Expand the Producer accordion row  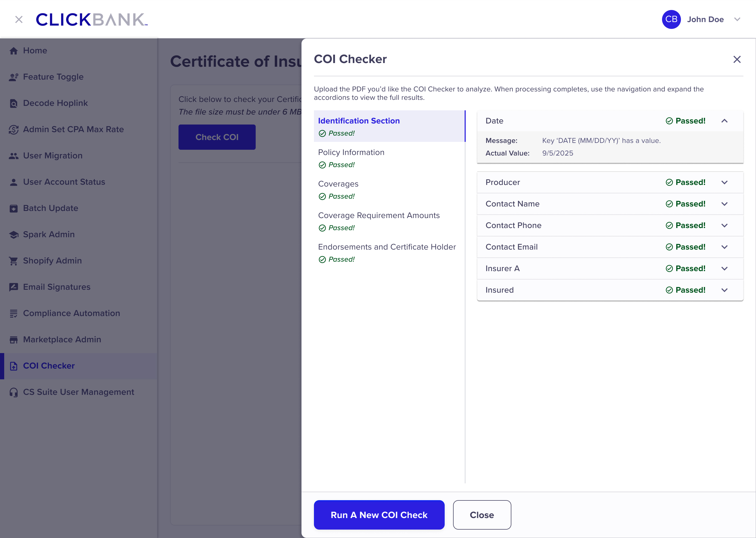click(x=724, y=183)
